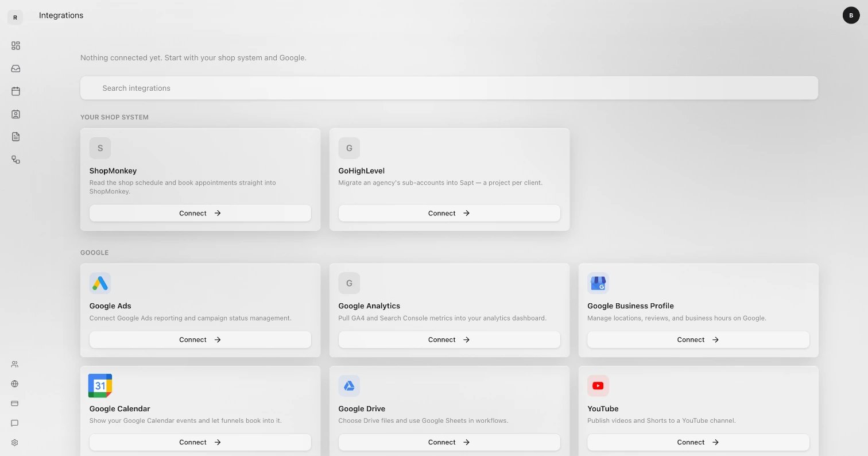Click the YOUR SHOP SYSTEM section heading

(x=114, y=117)
